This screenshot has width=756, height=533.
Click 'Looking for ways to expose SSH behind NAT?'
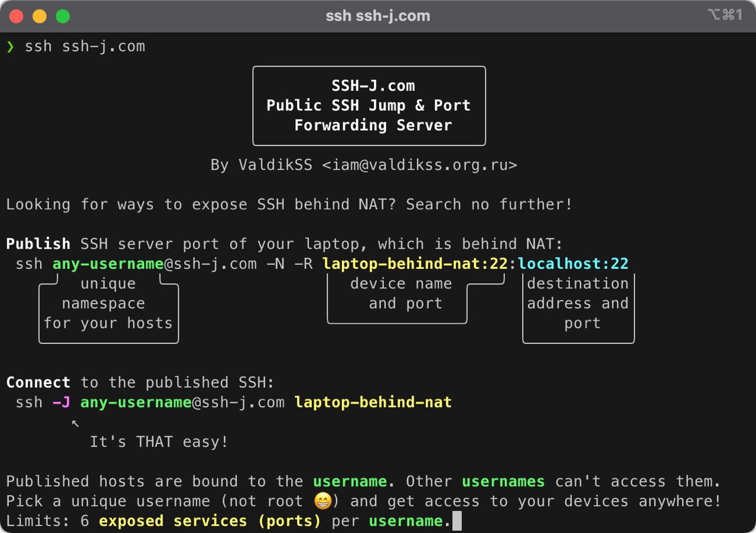coord(201,204)
